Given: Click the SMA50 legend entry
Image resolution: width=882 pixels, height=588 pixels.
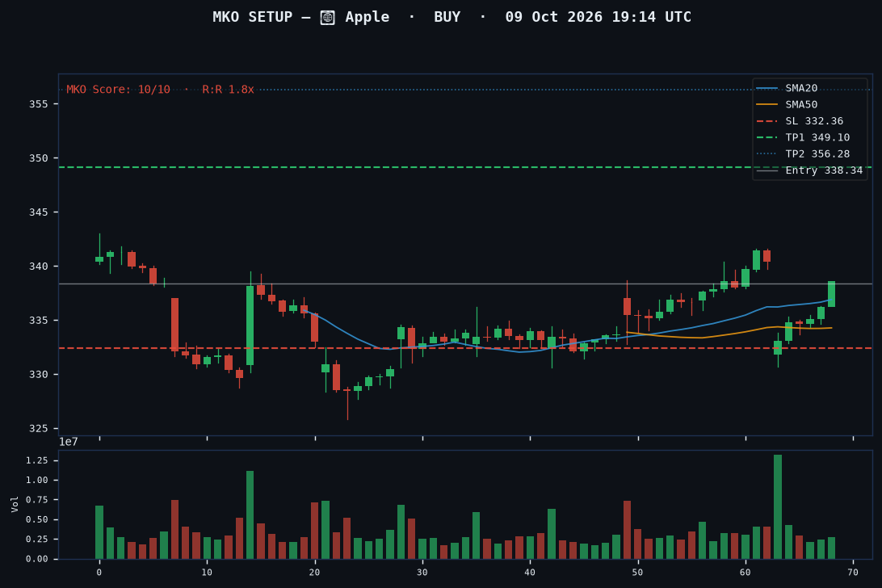Looking at the screenshot, I should [787, 105].
